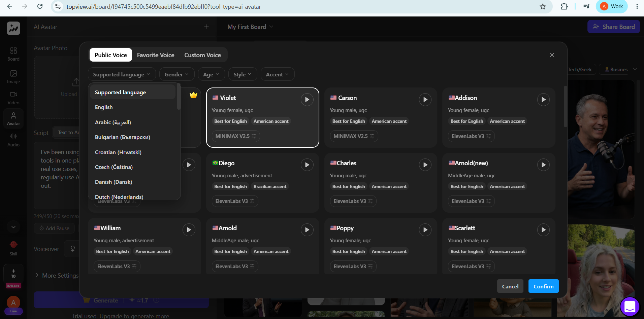This screenshot has height=319, width=644.
Task: Select Croatian (Hrvatski) language option
Action: point(133,152)
